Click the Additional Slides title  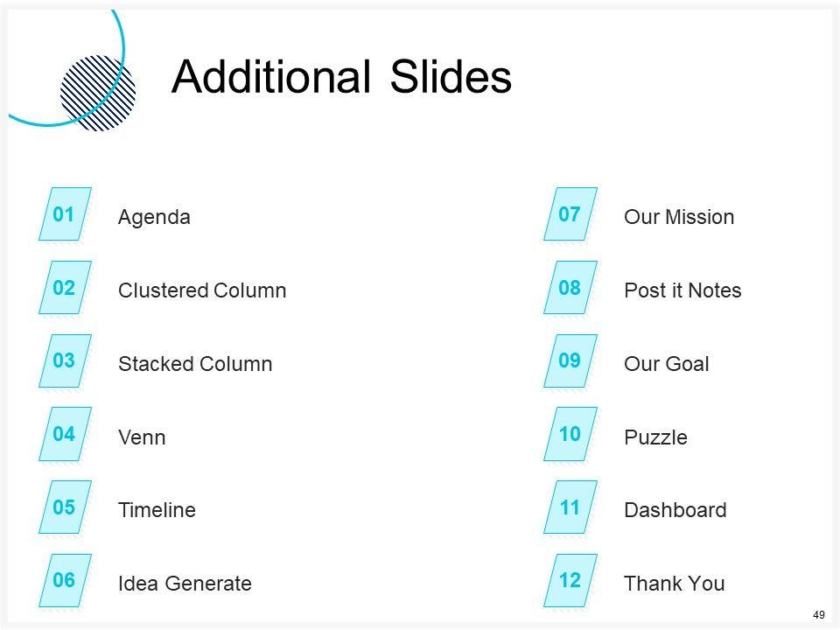[x=342, y=77]
